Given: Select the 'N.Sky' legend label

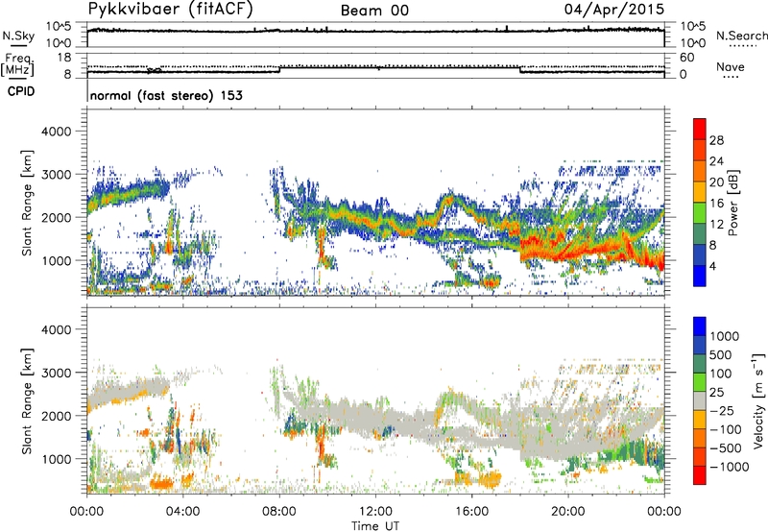Looking at the screenshot, I should click(x=18, y=36).
